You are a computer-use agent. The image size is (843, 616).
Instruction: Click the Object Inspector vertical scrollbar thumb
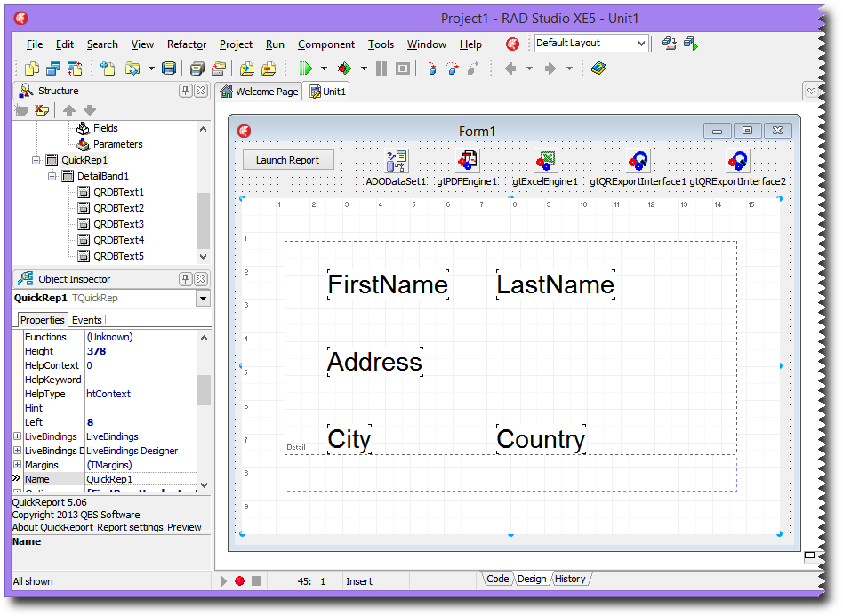tap(204, 389)
